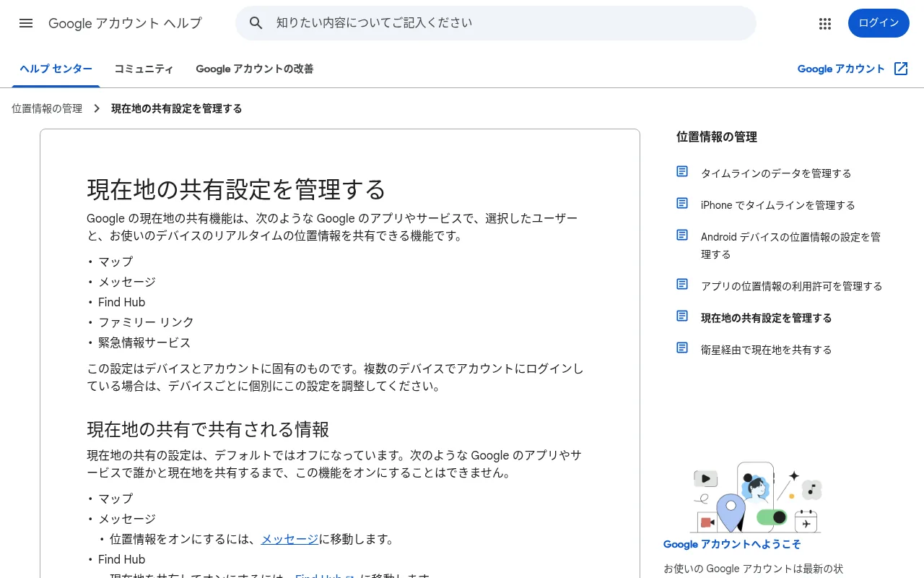
Task: Click the heading 現在地の共有設定を管理する
Action: tap(236, 189)
